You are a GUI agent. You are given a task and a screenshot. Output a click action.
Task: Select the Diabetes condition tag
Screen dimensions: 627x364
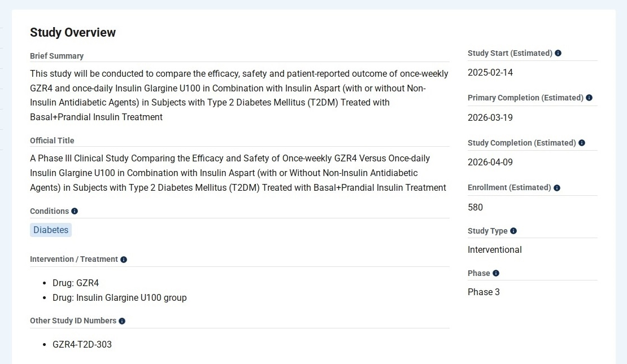tap(51, 230)
